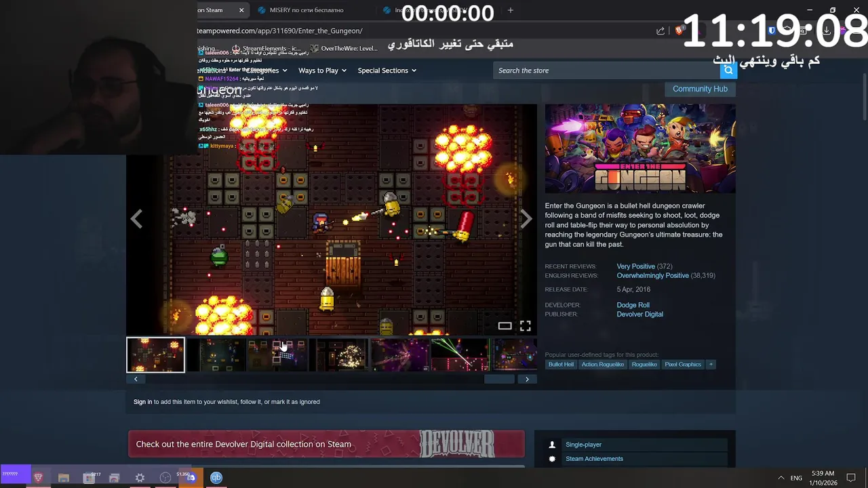
Task: Open the StreamElements bookmark
Action: [x=266, y=49]
